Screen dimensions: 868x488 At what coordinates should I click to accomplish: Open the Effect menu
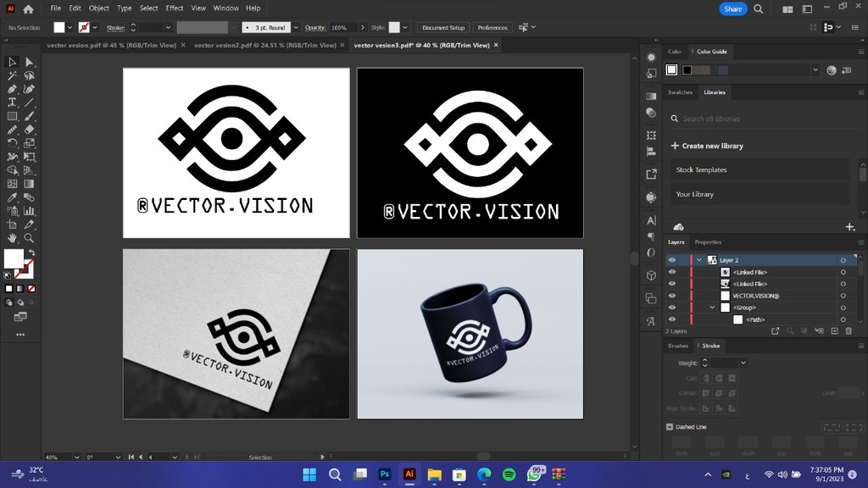pyautogui.click(x=175, y=8)
